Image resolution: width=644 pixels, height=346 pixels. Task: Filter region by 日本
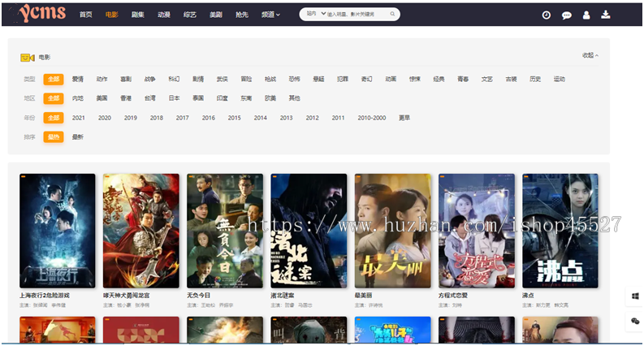point(174,98)
